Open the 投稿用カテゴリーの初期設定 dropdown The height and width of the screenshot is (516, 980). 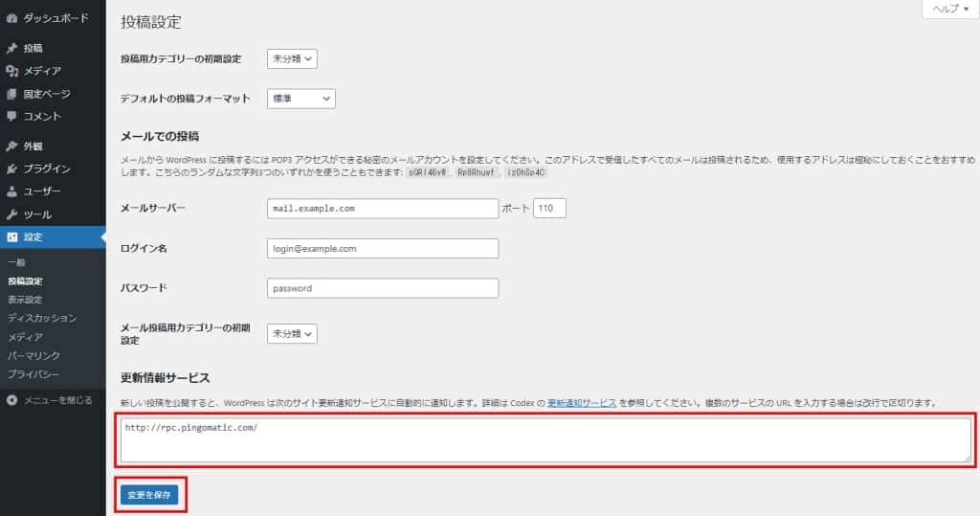coord(292,59)
